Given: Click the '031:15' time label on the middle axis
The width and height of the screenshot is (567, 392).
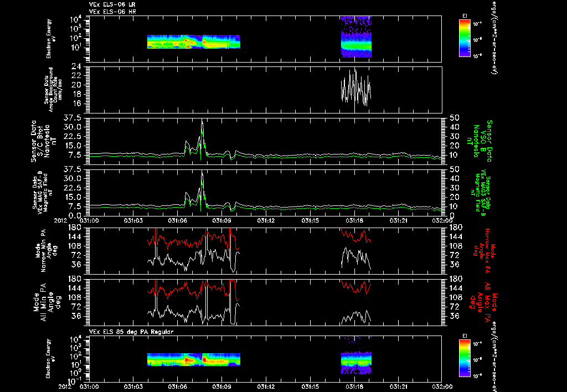Looking at the screenshot, I should (x=310, y=220).
